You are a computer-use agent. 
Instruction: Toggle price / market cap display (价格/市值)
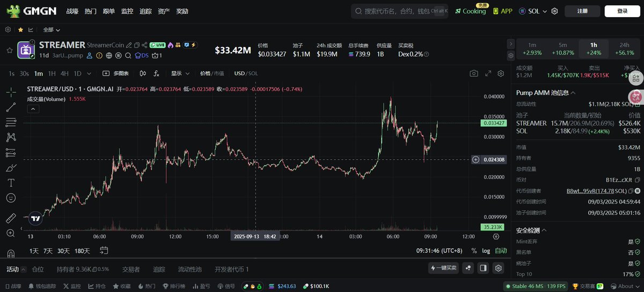pos(212,73)
